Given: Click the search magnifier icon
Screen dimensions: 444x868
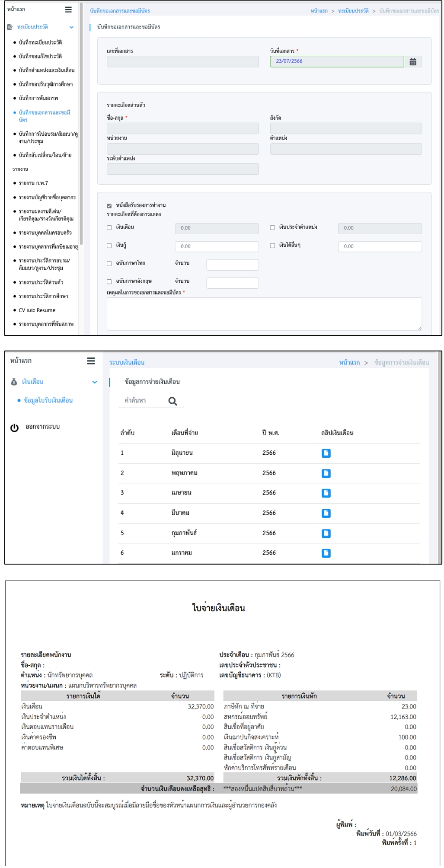Looking at the screenshot, I should pyautogui.click(x=173, y=401).
